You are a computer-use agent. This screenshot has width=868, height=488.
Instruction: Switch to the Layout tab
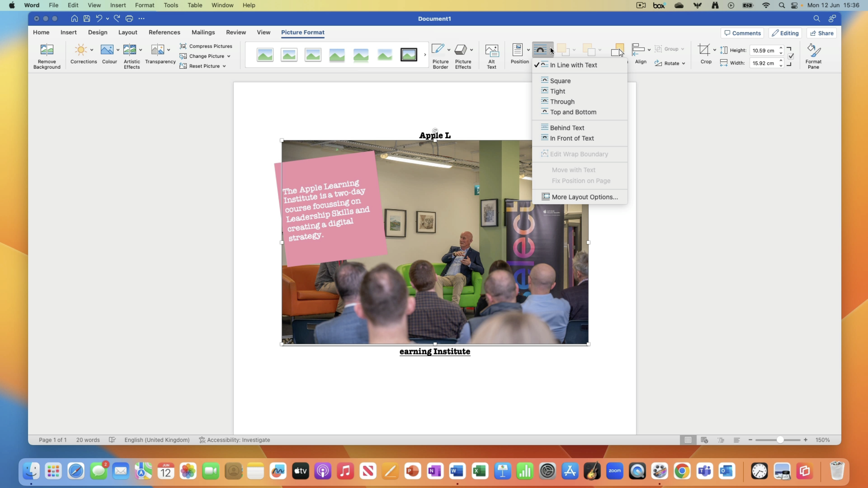128,32
